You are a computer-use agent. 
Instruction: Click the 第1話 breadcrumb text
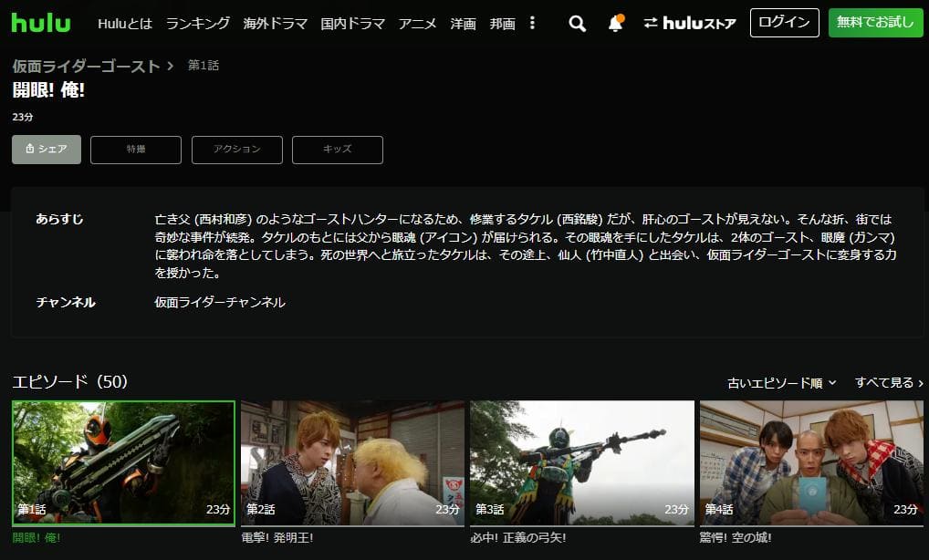pyautogui.click(x=204, y=66)
